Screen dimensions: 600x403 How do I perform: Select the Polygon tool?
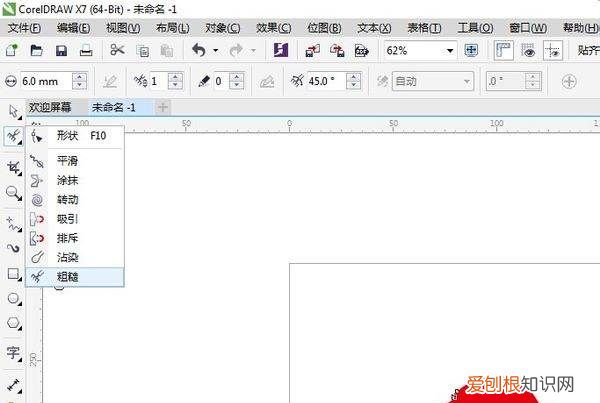13,323
